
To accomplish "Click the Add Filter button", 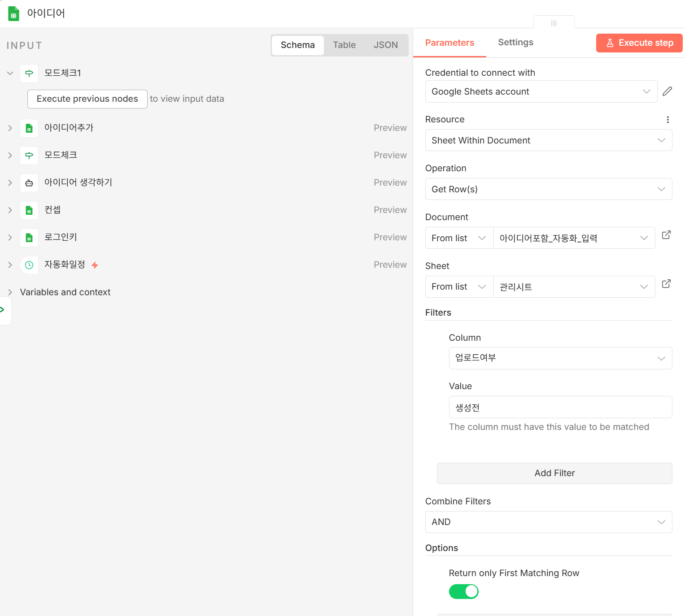I will [554, 473].
